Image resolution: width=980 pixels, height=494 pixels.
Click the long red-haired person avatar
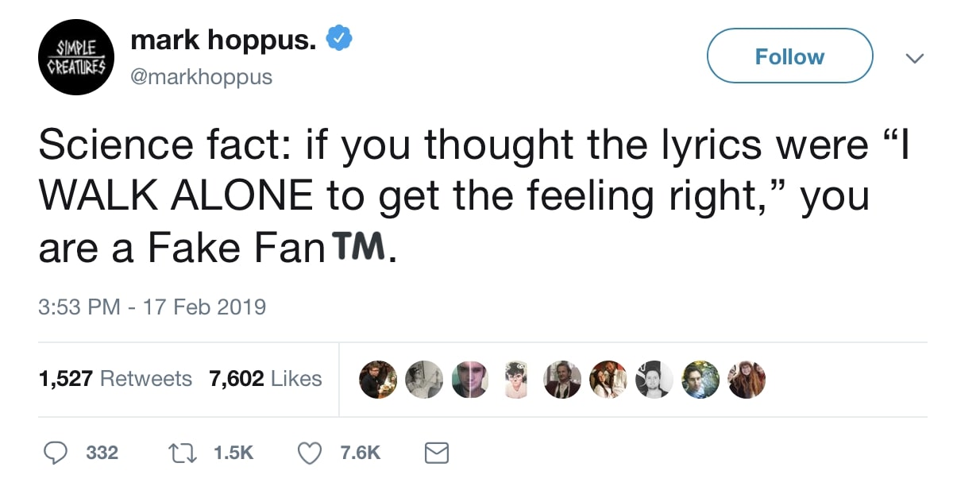pos(747,380)
